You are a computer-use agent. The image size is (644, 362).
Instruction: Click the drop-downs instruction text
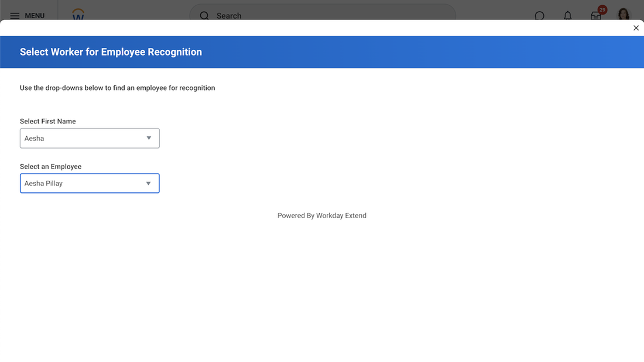[117, 87]
